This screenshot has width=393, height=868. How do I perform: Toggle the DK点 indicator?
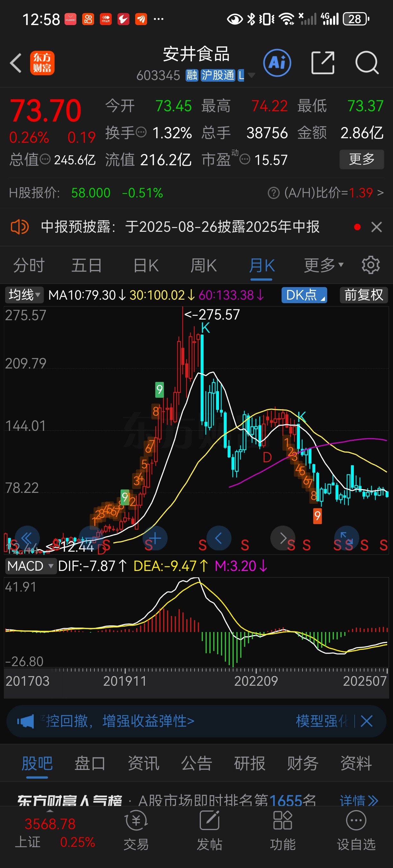click(304, 295)
